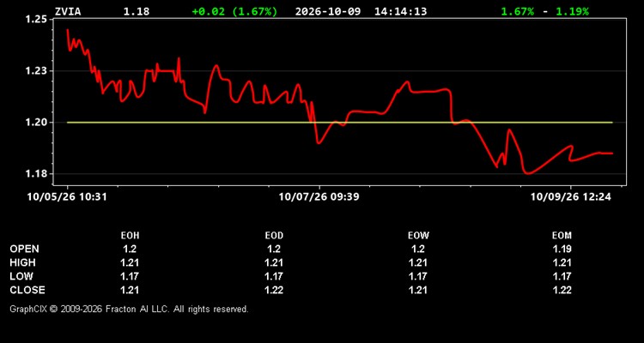Click the yellow 1.20 reference line
Image resolution: width=644 pixels, height=343 pixels.
coord(340,123)
